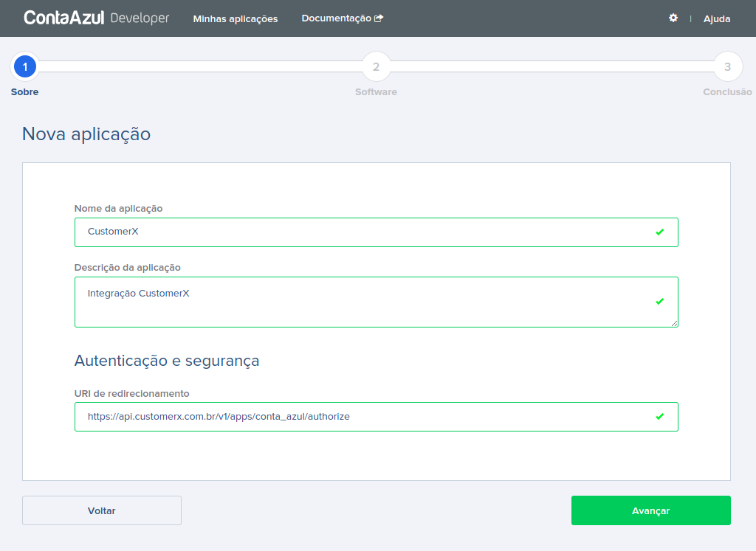Image resolution: width=756 pixels, height=551 pixels.
Task: Open the Documentação link
Action: [x=342, y=18]
